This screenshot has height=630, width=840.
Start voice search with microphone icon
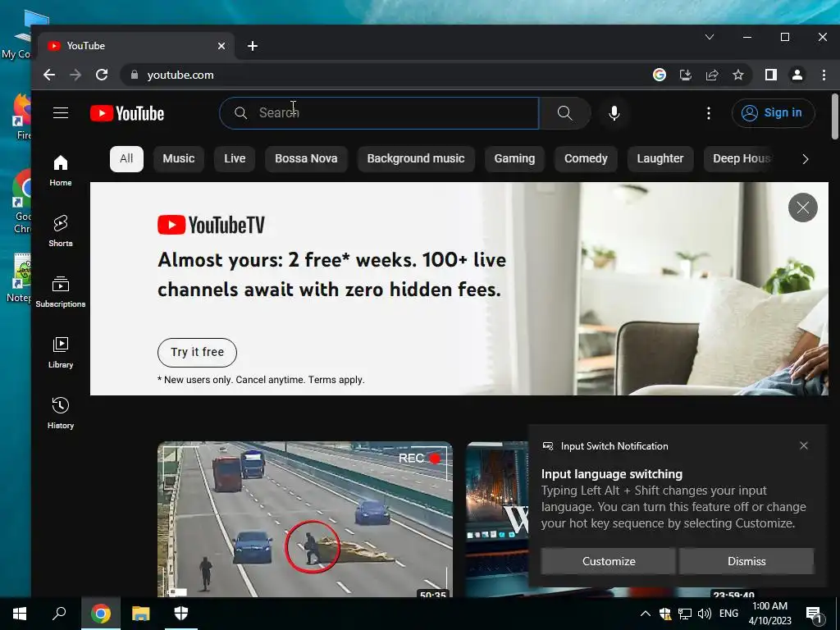pos(614,113)
